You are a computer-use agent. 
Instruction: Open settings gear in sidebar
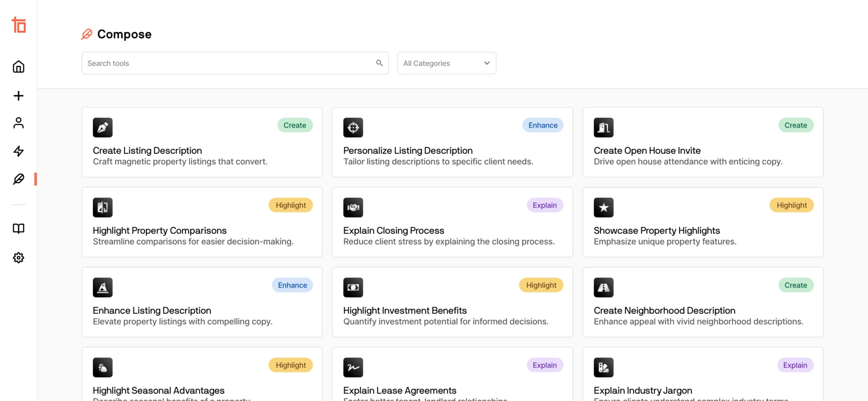(18, 258)
